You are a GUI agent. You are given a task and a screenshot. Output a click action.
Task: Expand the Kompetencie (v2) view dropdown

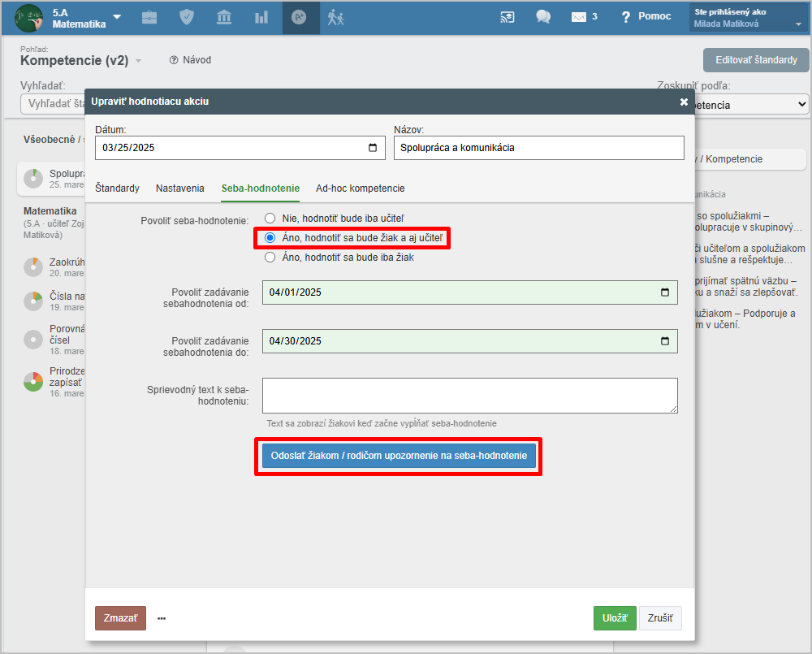point(139,61)
